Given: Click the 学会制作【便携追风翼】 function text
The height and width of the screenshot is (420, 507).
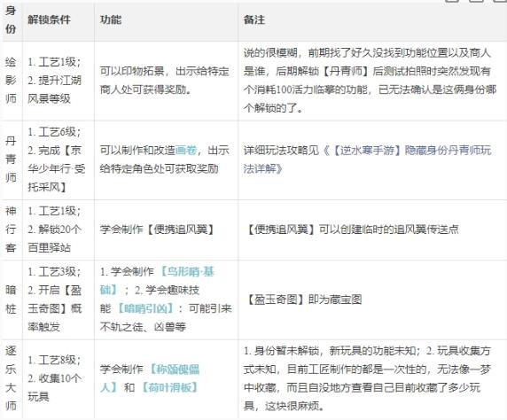Looking at the screenshot, I should (158, 229).
